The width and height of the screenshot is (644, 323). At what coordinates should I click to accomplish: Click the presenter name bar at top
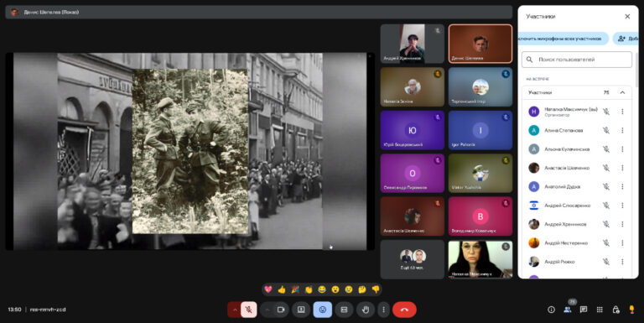259,12
